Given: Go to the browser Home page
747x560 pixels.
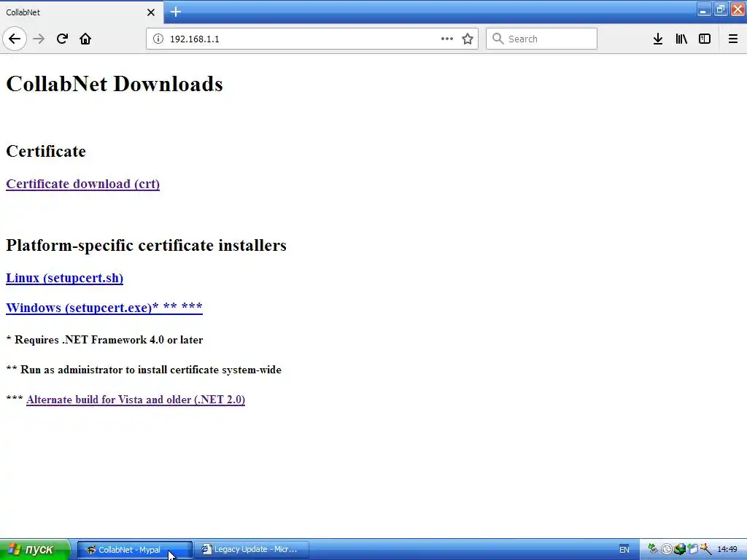Looking at the screenshot, I should coord(85,39).
